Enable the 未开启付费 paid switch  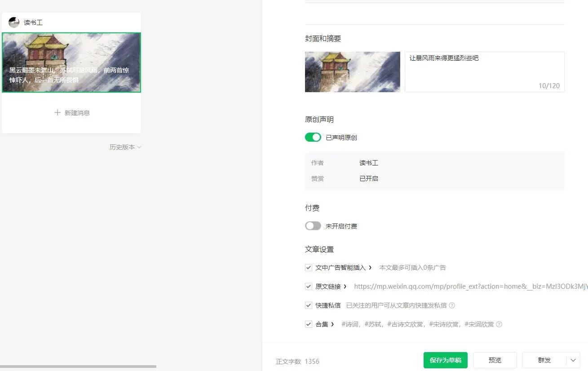(313, 226)
